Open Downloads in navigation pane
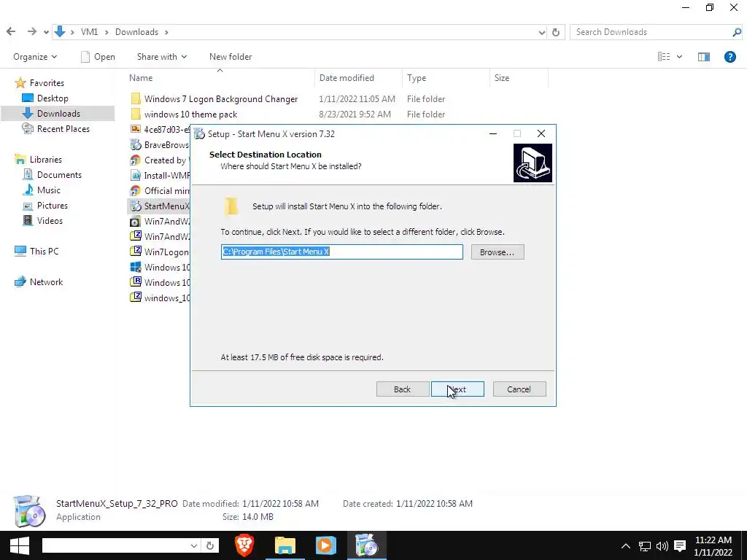The height and width of the screenshot is (560, 747). point(58,113)
